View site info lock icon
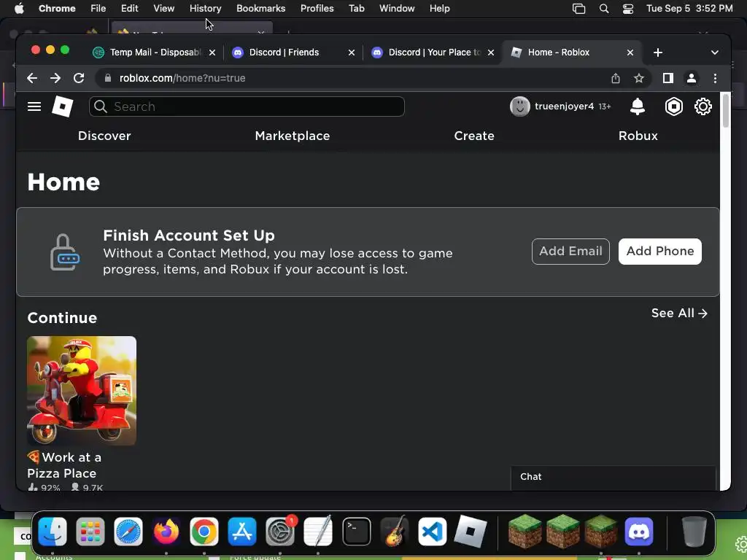 click(108, 78)
